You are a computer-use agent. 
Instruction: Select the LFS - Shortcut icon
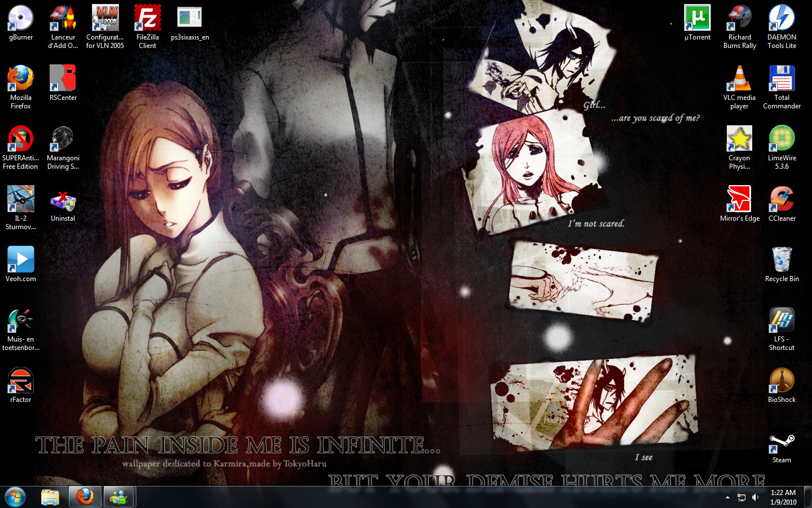[782, 330]
